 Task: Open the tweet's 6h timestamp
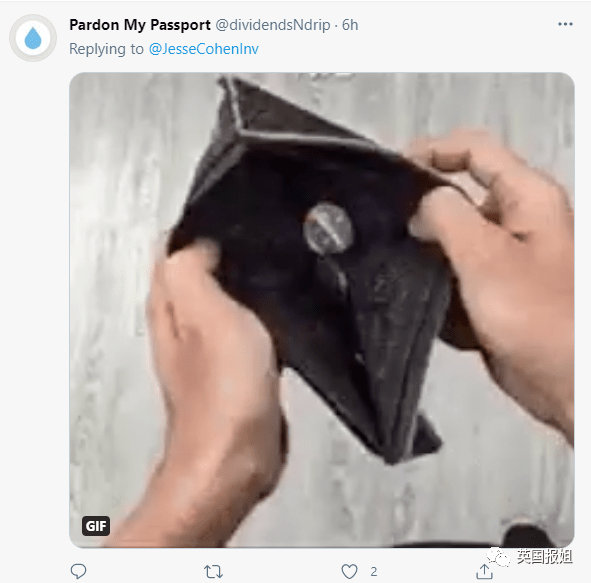[x=350, y=25]
